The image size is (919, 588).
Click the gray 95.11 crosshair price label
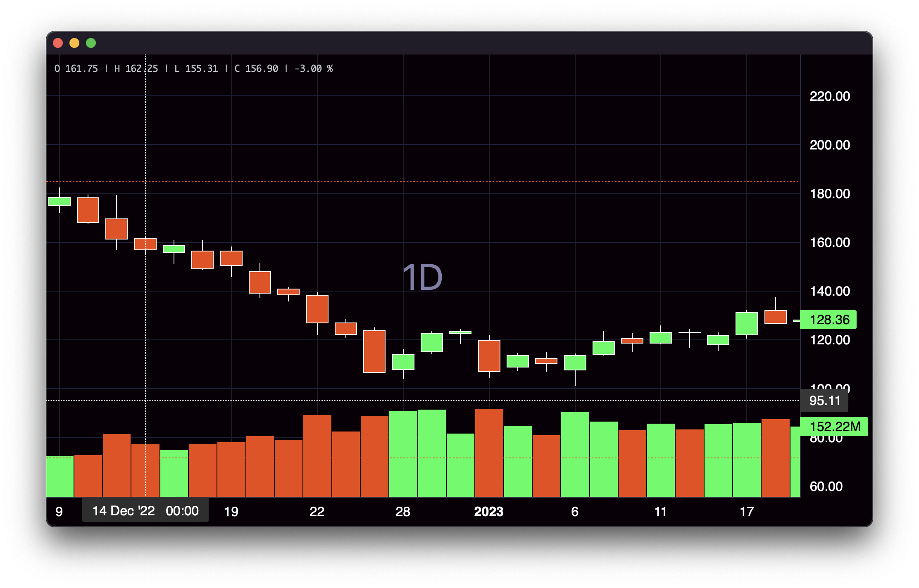pos(824,401)
